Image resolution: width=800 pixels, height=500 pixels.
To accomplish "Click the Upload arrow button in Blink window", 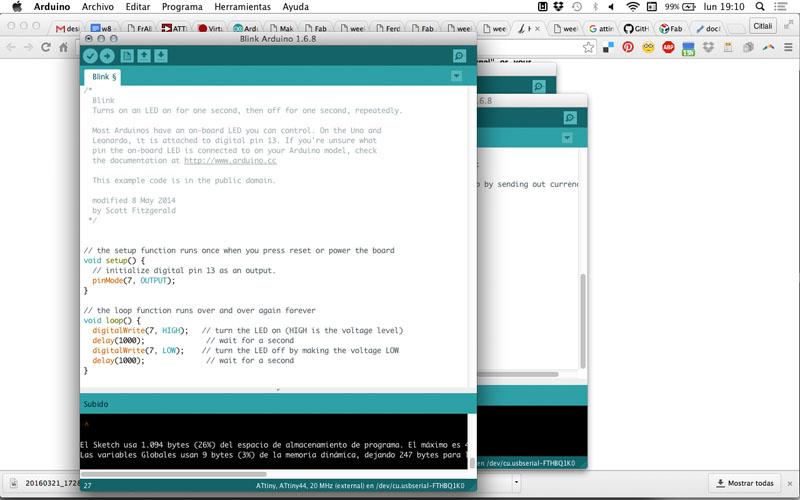I will (107, 56).
